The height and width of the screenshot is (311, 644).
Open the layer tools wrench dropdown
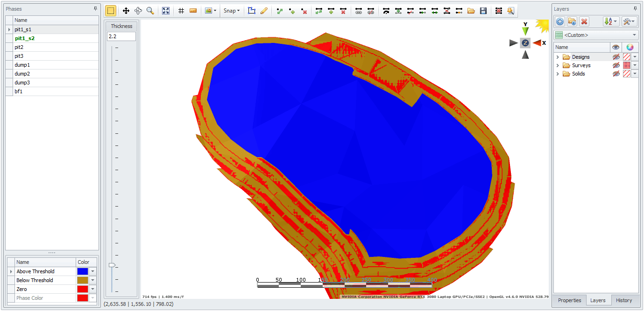630,21
